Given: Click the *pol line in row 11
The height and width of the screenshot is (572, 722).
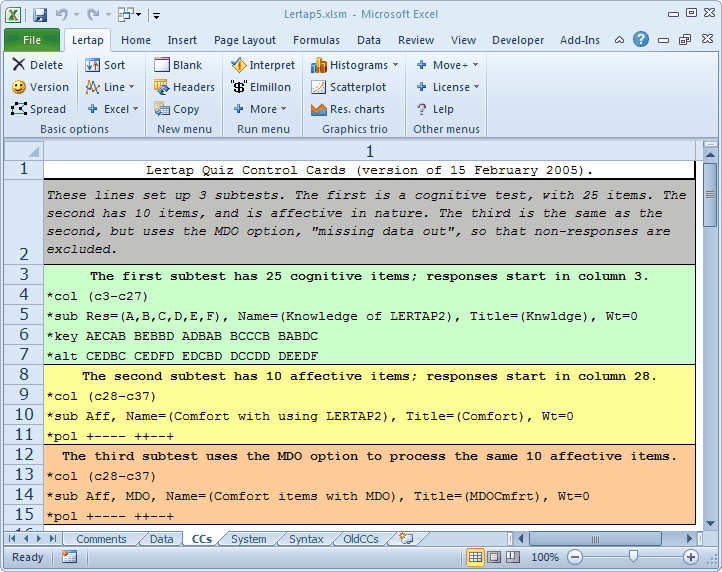Looking at the screenshot, I should click(369, 436).
